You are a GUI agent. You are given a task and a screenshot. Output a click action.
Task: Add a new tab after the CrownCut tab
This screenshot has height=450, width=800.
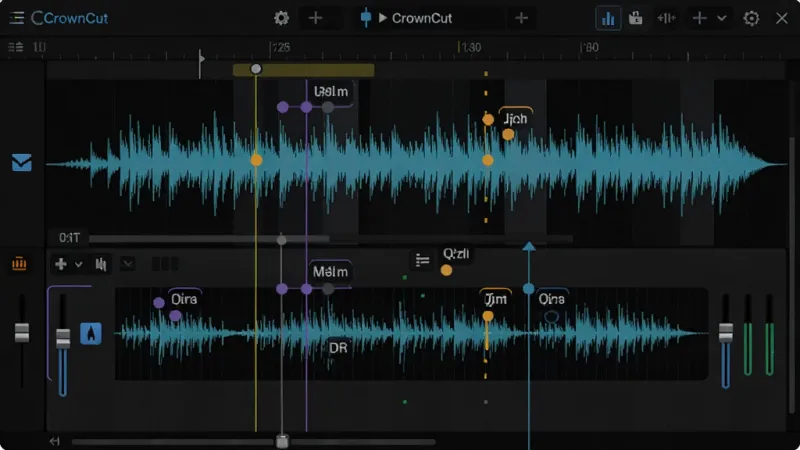(x=521, y=18)
